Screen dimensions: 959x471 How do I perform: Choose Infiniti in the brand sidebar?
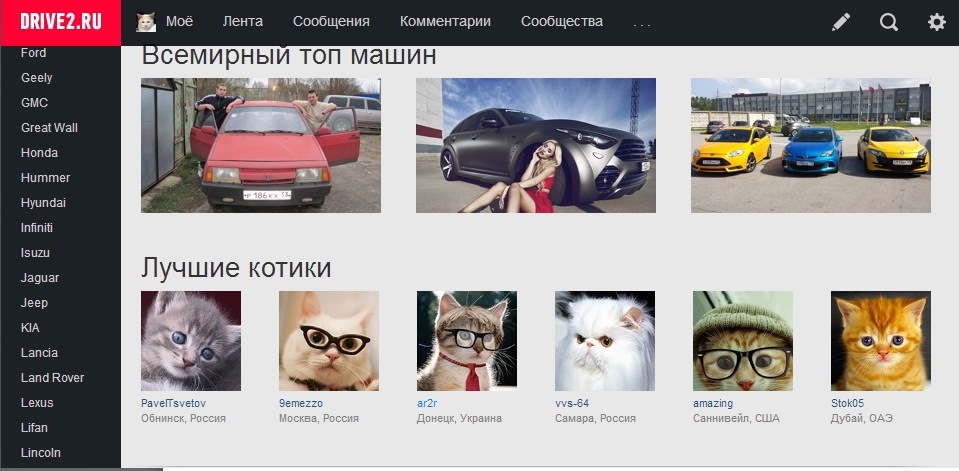coord(37,228)
